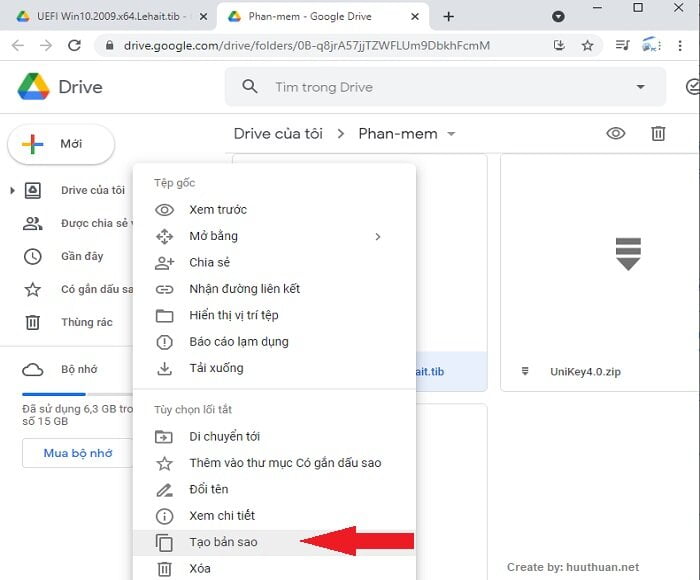
Task: Open search options dropdown in search bar
Action: pos(641,87)
